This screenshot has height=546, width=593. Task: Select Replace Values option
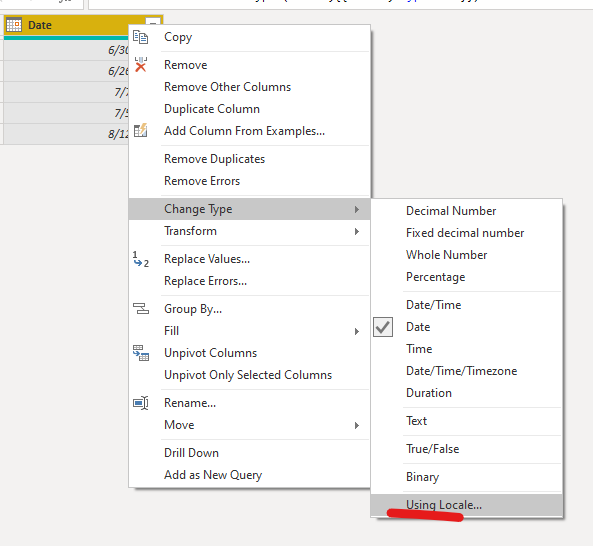point(249,259)
